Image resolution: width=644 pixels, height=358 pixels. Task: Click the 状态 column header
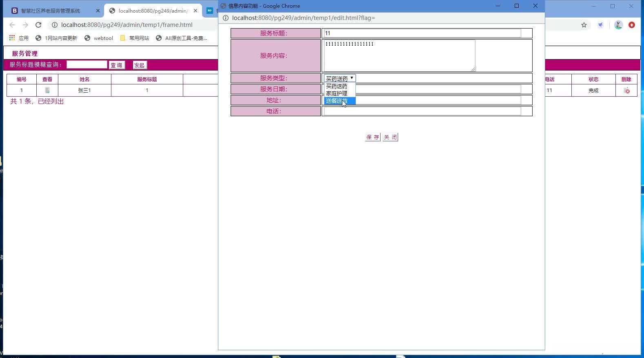[x=593, y=80]
